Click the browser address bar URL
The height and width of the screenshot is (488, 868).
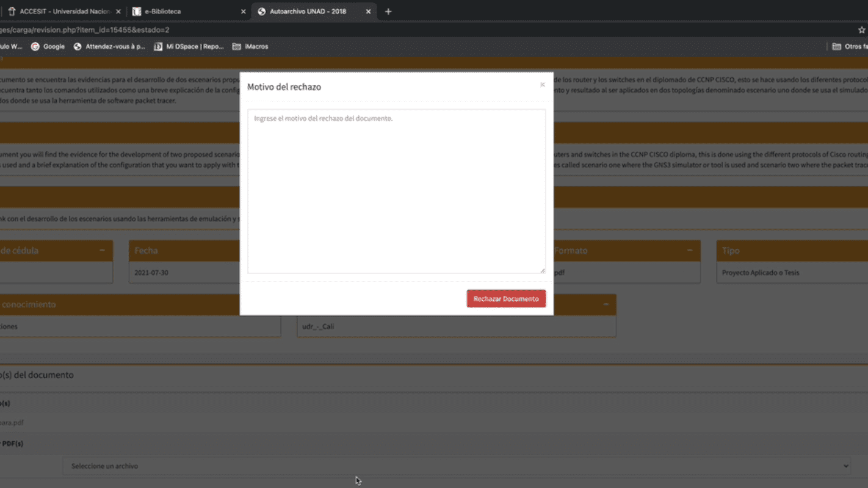[85, 30]
